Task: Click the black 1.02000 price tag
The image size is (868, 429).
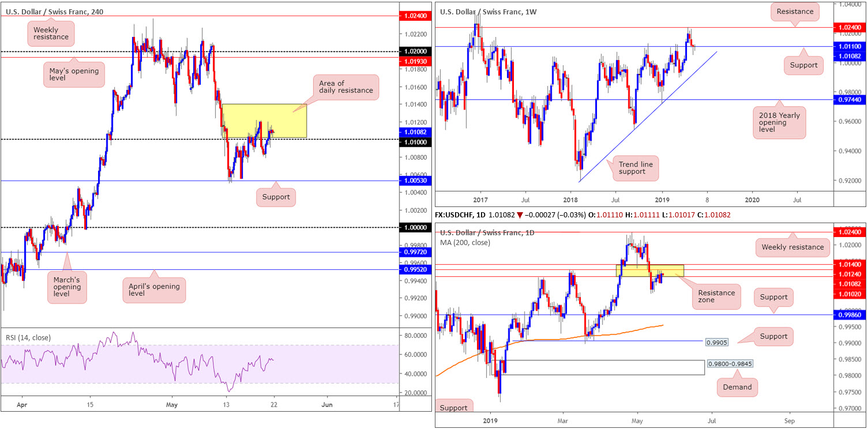Action: 415,51
